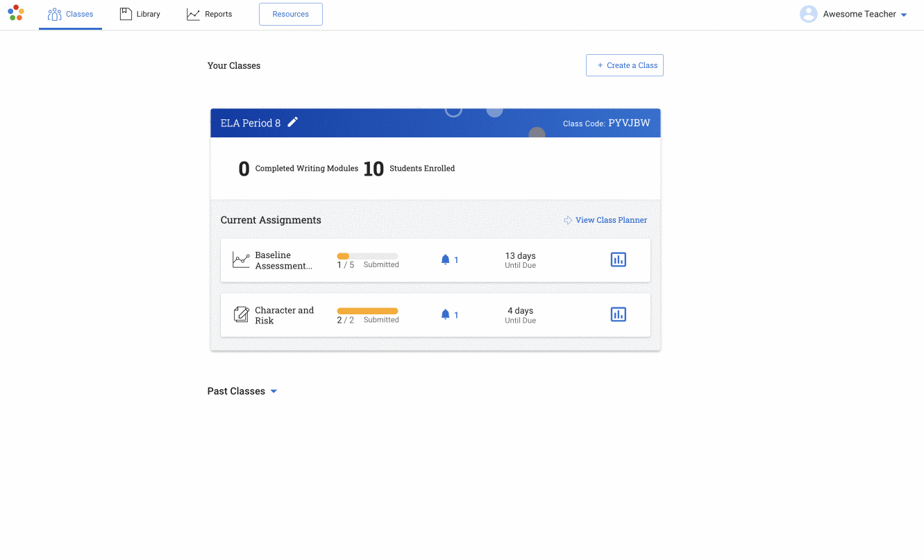Open Character and Risk report chart icon
The width and height of the screenshot is (924, 560).
point(618,314)
